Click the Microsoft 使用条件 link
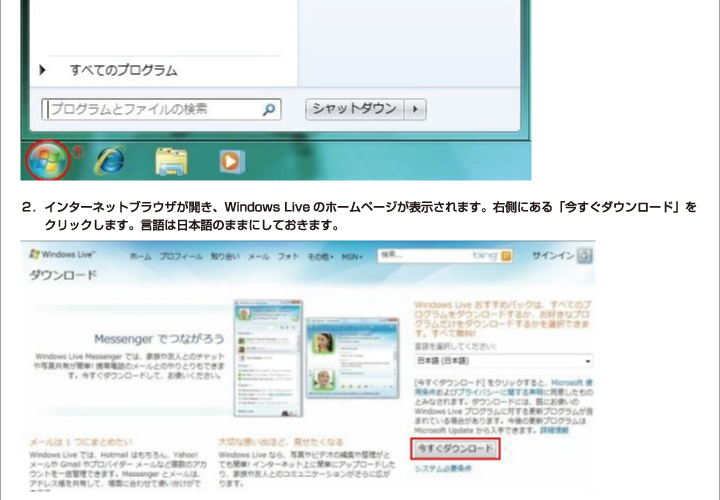The height and width of the screenshot is (500, 720). pyautogui.click(x=503, y=387)
